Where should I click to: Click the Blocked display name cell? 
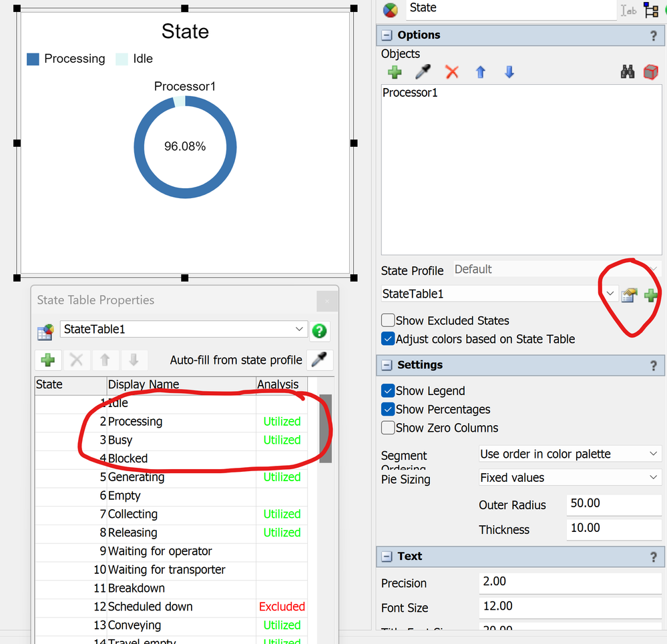click(181, 458)
